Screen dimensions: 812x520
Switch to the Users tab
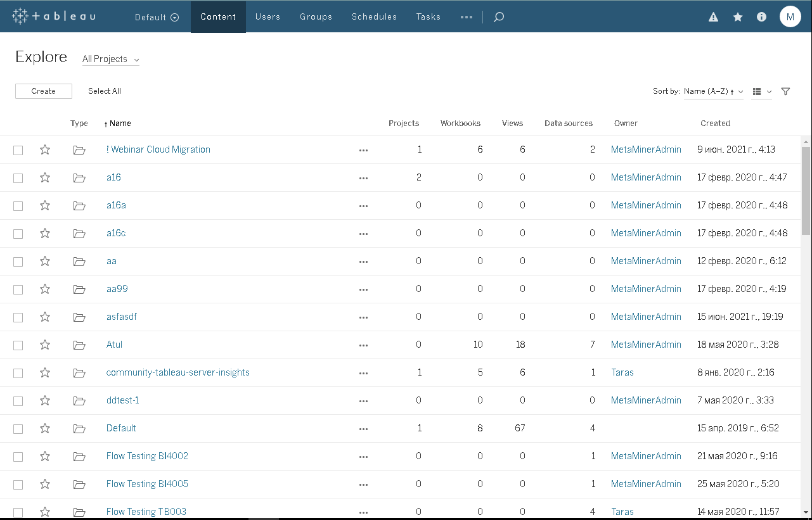coord(267,17)
